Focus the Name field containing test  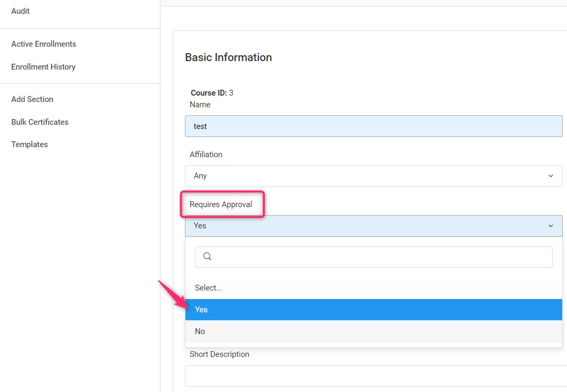tap(374, 126)
